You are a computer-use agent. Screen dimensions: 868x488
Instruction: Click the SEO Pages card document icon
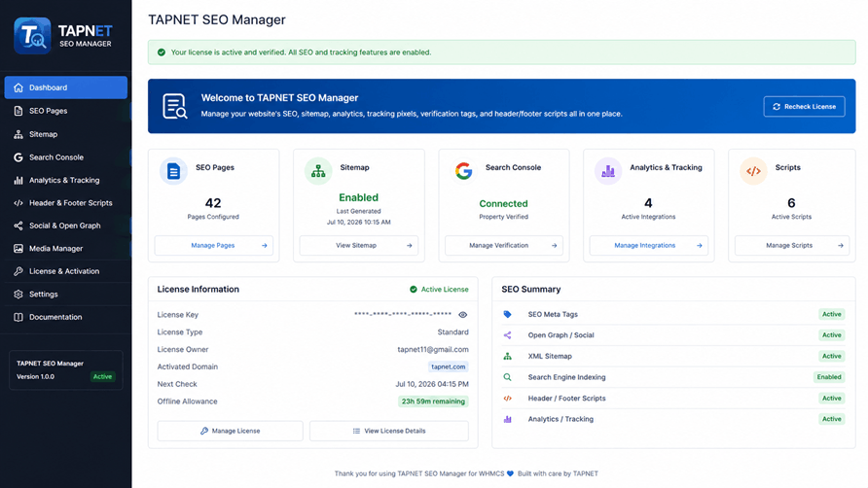(x=173, y=171)
